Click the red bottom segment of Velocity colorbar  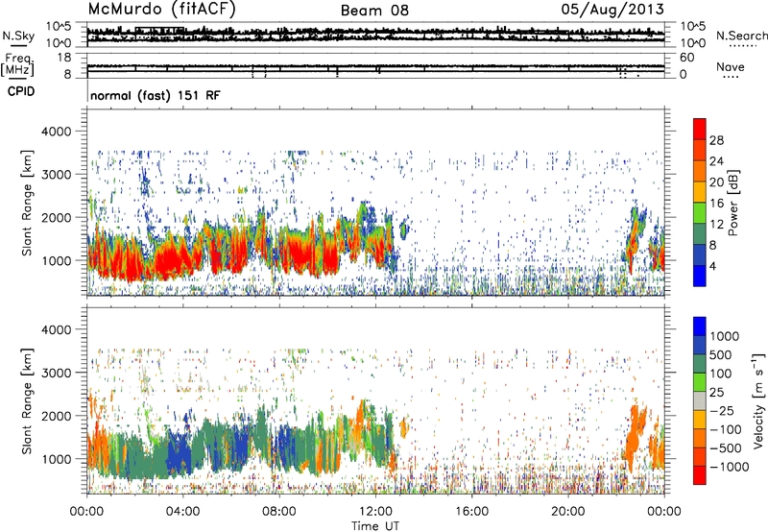tap(700, 475)
